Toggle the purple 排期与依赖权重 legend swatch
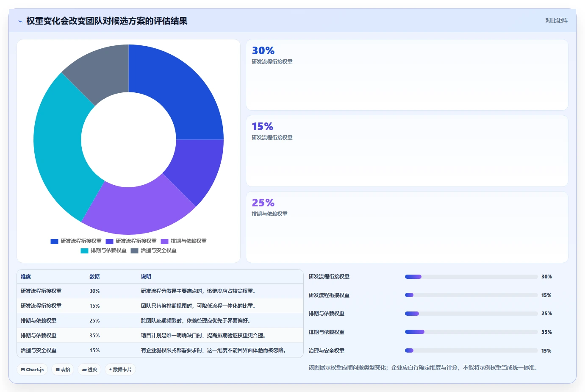 pos(164,241)
